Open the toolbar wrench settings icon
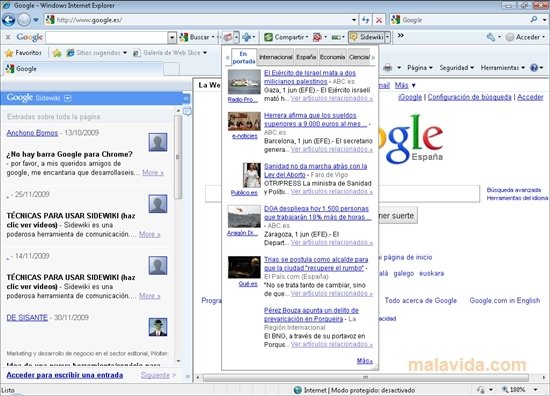 pos(491,37)
